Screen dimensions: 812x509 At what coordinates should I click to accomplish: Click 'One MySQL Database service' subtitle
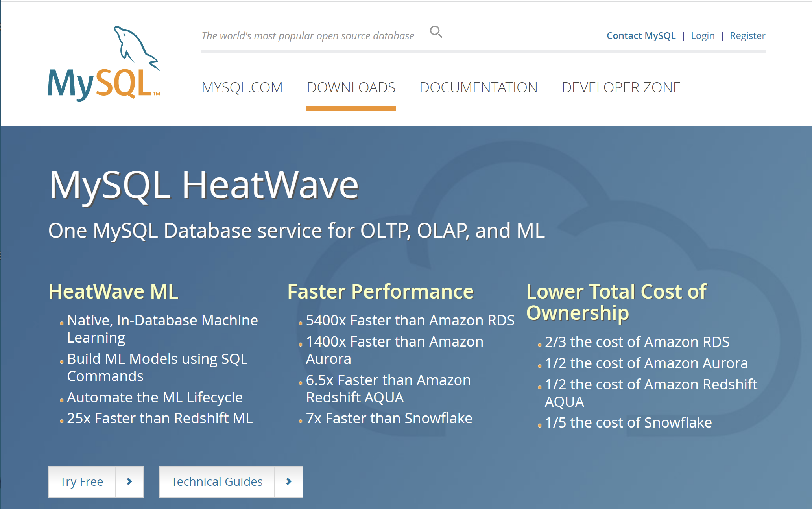pyautogui.click(x=296, y=231)
